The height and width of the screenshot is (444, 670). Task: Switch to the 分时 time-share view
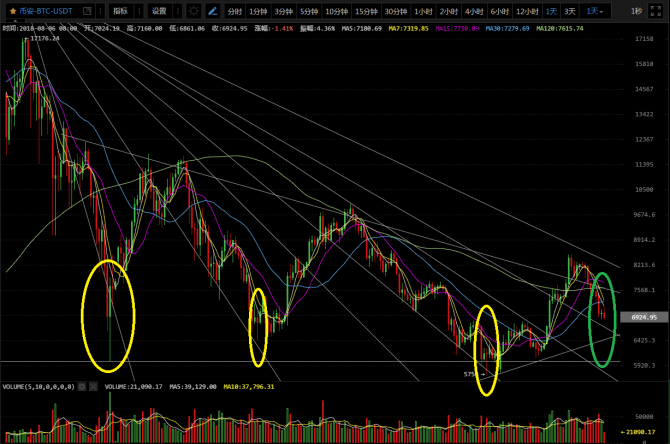tap(235, 11)
